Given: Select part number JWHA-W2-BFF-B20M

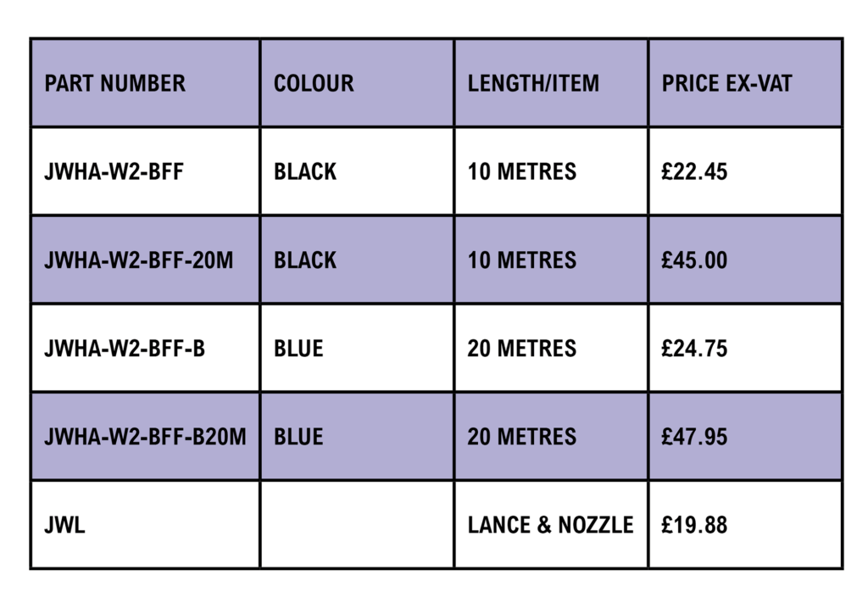Looking at the screenshot, I should pyautogui.click(x=145, y=437).
